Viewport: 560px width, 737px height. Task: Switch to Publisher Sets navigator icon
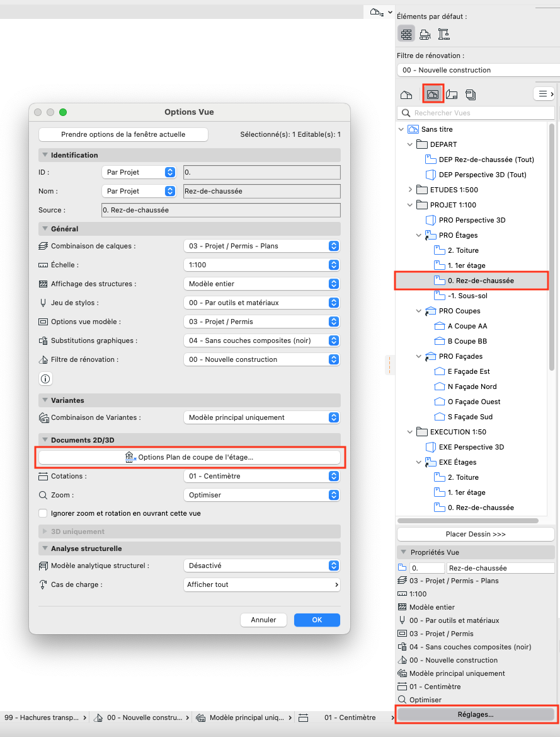[471, 95]
